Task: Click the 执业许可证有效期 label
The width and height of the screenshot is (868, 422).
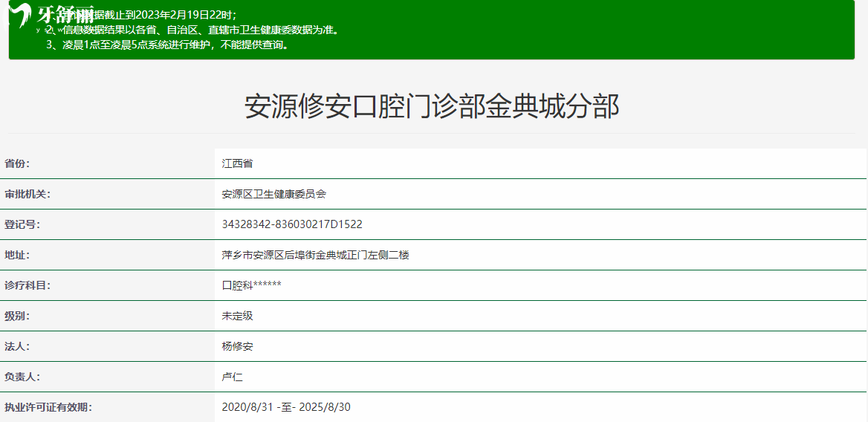Action: [48, 407]
